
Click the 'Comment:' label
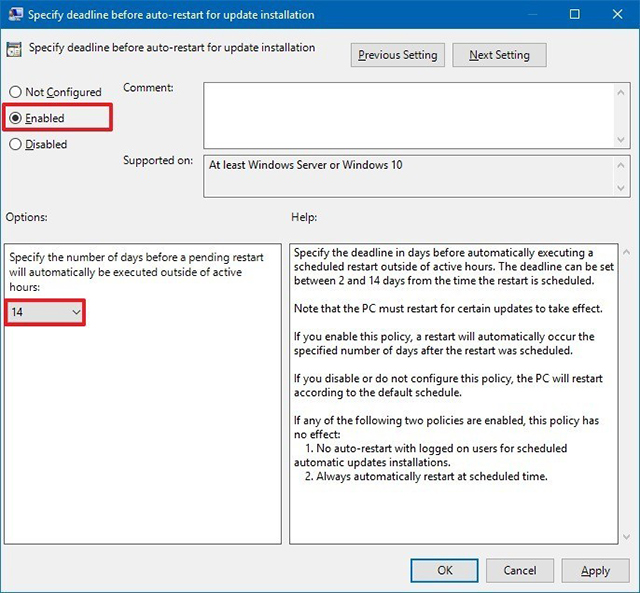[x=148, y=88]
